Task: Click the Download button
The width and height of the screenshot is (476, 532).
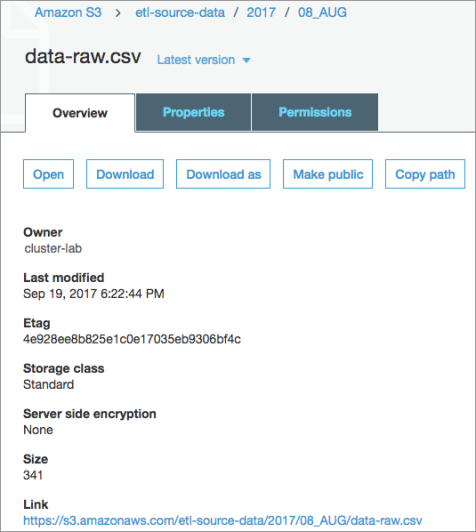Action: (125, 174)
